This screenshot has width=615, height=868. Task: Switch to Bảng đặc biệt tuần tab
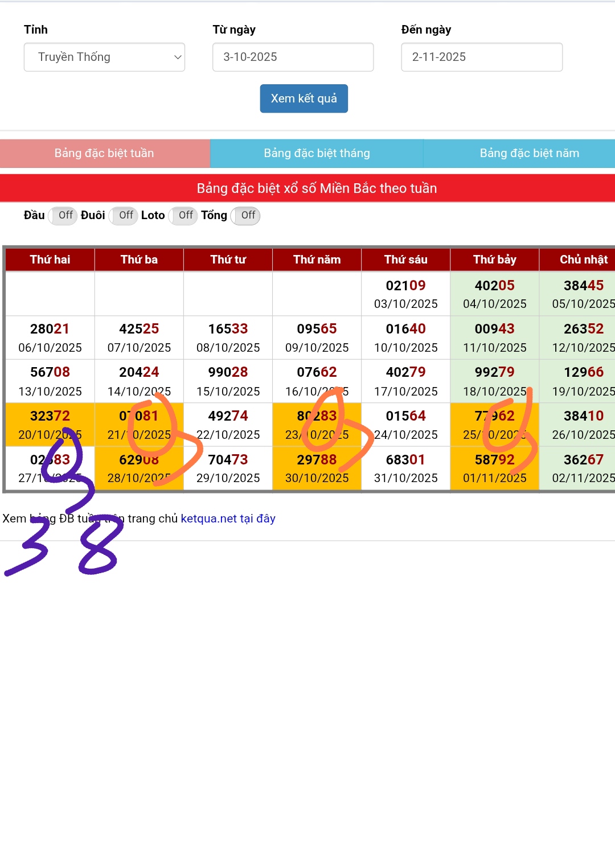[x=104, y=153]
